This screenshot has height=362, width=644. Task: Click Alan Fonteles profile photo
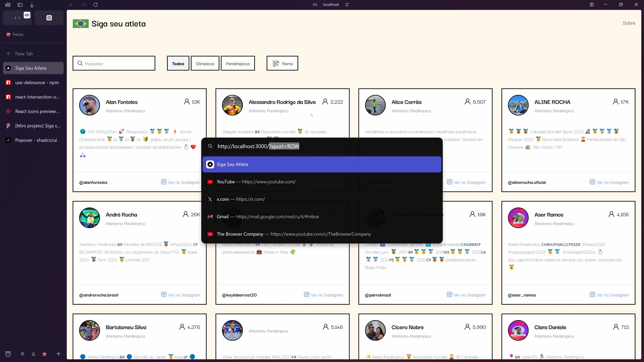click(90, 105)
